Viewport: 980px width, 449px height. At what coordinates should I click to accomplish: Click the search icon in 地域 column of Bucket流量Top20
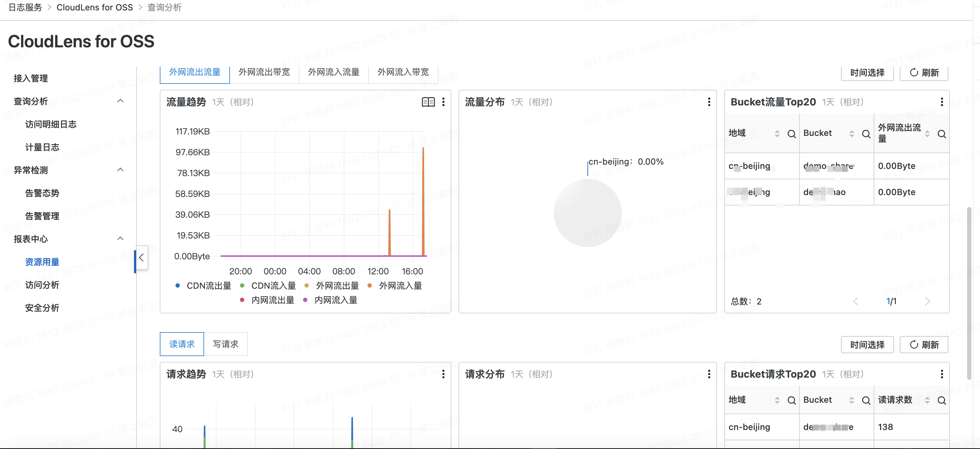pyautogui.click(x=791, y=134)
